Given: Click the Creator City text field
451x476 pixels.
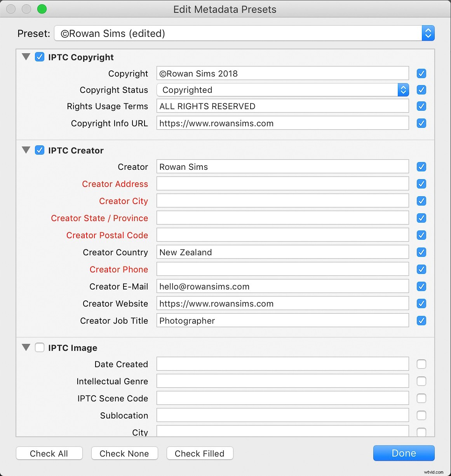Looking at the screenshot, I should point(282,201).
